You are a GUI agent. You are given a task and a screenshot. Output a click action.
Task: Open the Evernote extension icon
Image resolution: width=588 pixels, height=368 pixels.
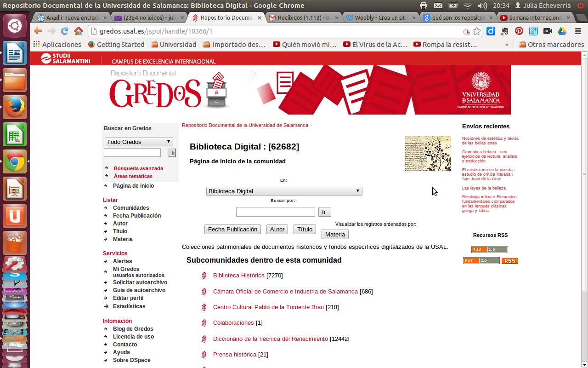point(504,31)
